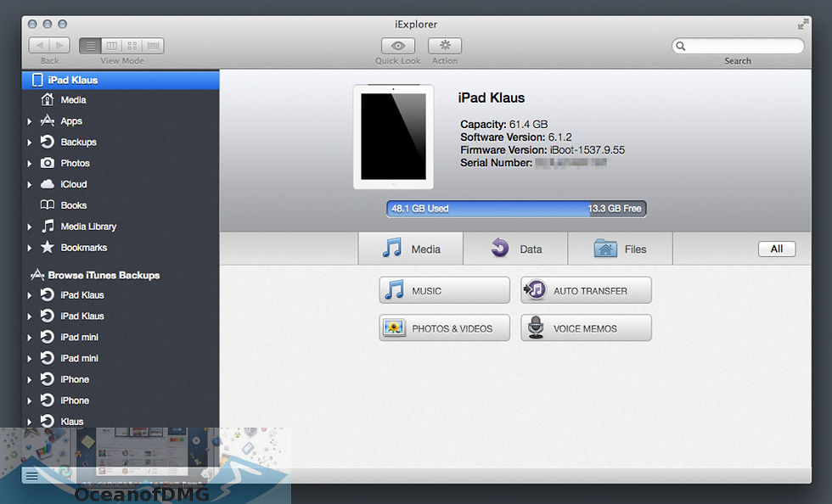Open Bookmarks star icon in sidebar
The image size is (832, 504).
(48, 247)
